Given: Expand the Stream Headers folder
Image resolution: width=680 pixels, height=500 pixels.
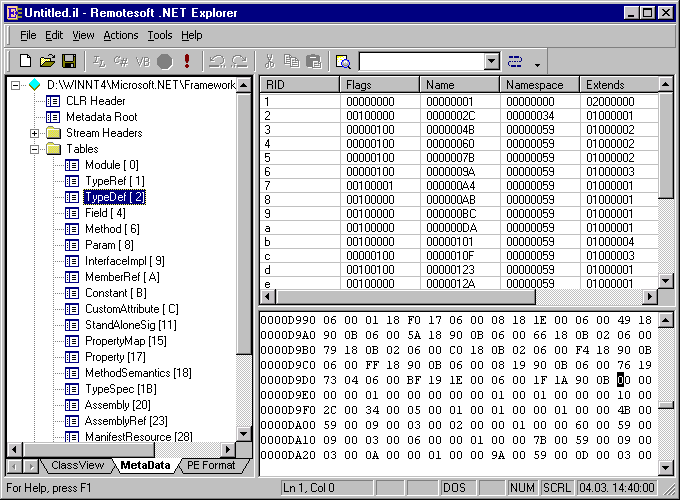Looking at the screenshot, I should click(x=35, y=133).
